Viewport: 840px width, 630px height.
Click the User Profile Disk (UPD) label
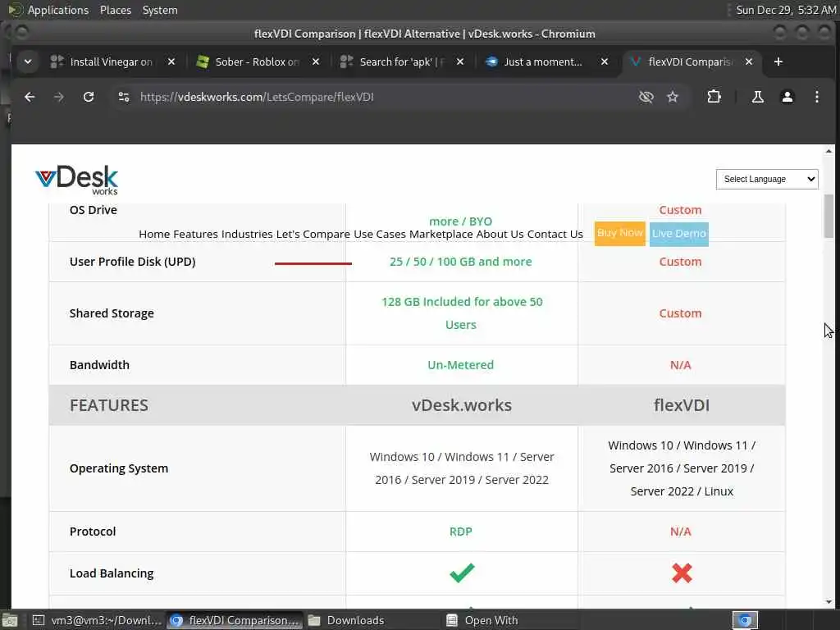[x=132, y=262]
